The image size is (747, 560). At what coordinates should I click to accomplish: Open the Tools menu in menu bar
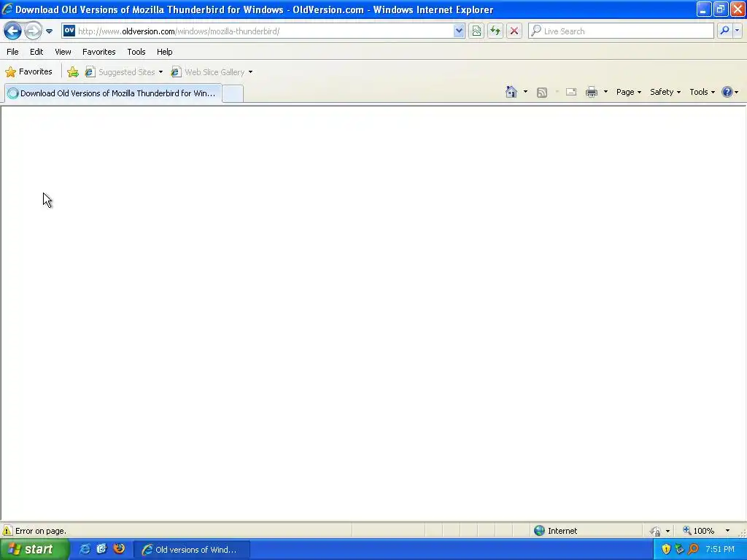(x=136, y=52)
